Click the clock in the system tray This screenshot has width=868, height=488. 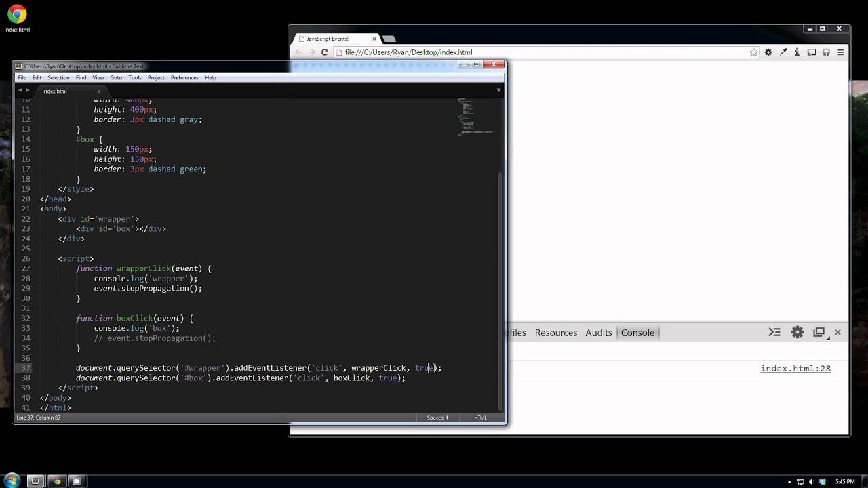(x=844, y=481)
